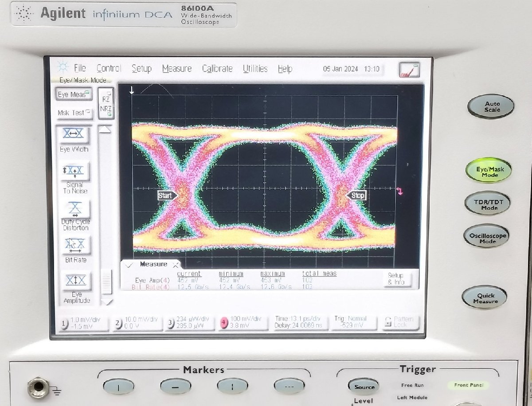Click the 'total meas' column header
This screenshot has width=532, height=406.
click(319, 274)
